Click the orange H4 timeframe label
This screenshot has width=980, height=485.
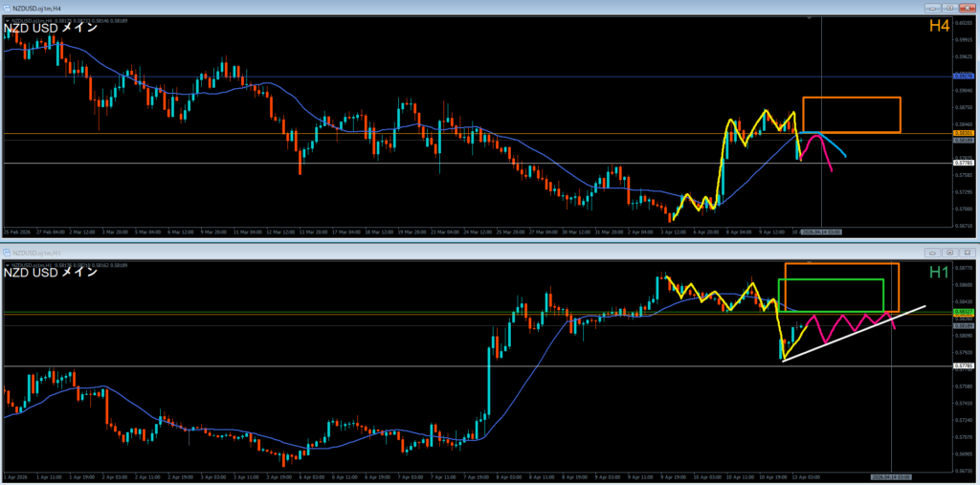[939, 28]
